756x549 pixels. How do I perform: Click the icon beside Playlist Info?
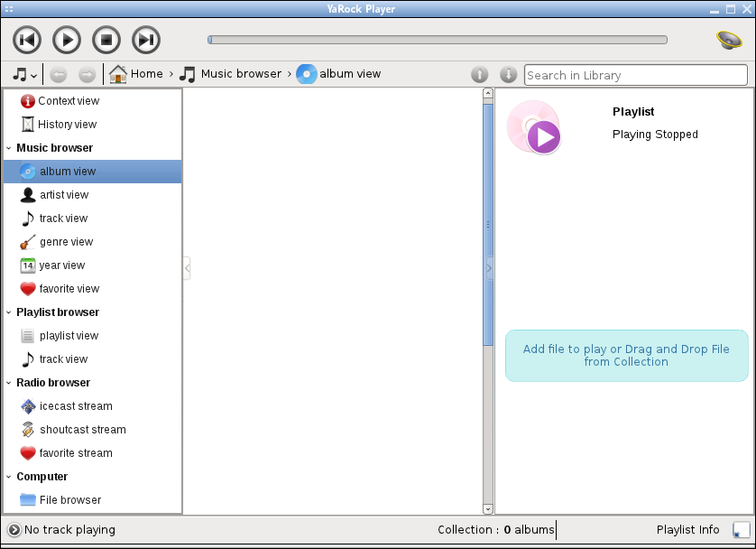pyautogui.click(x=741, y=530)
